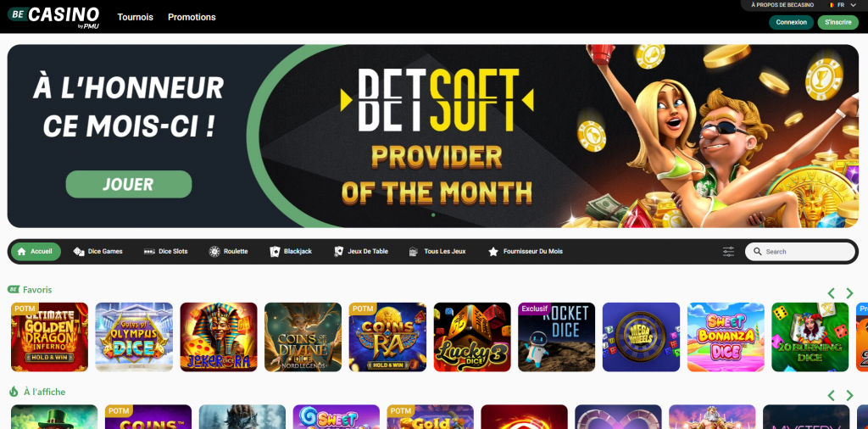This screenshot has height=429, width=868.
Task: Click the Connexion button
Action: (x=791, y=22)
